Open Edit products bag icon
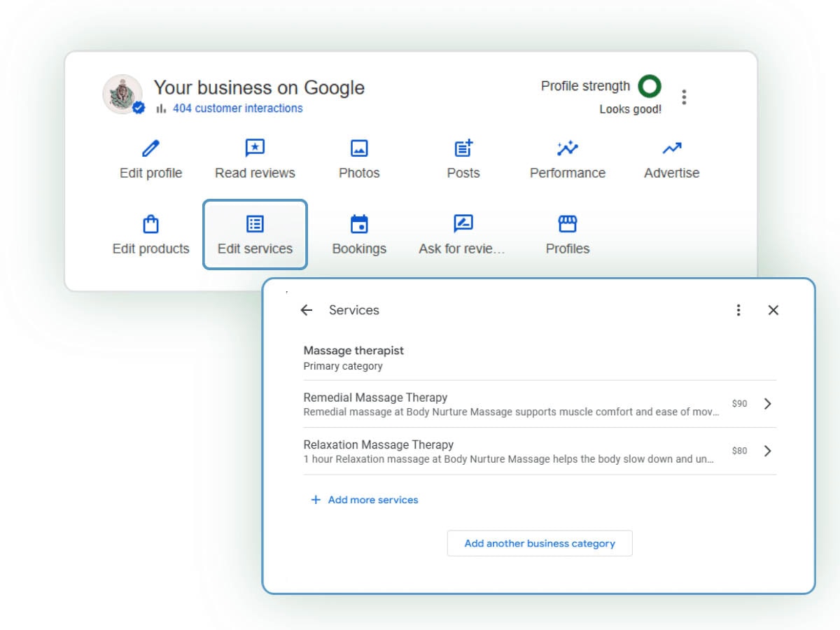 tap(150, 224)
